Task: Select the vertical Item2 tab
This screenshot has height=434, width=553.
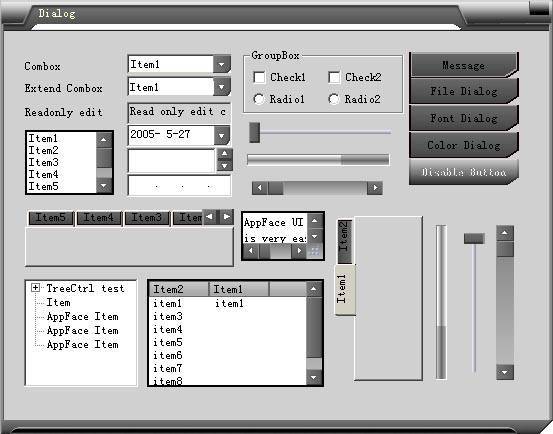Action: pyautogui.click(x=345, y=241)
